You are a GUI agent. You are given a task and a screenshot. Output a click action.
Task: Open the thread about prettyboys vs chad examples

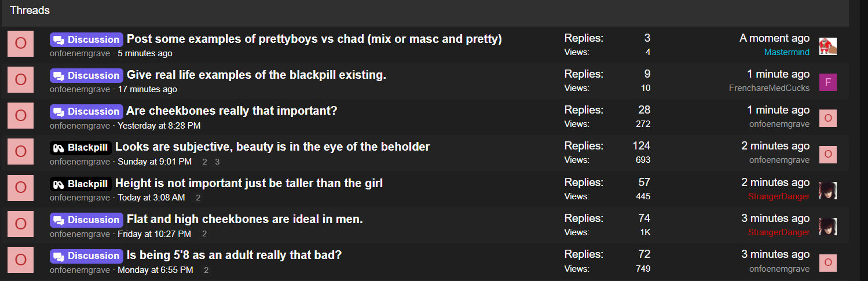pos(314,39)
